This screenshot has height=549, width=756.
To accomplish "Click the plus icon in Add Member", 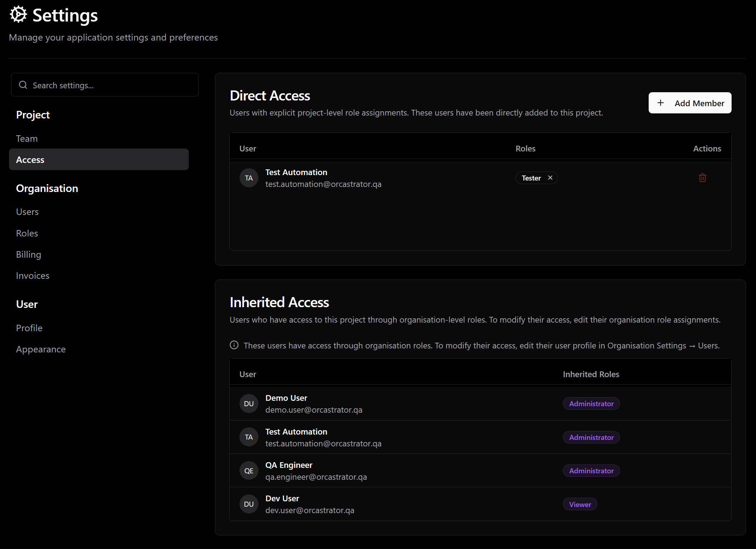I will (660, 103).
